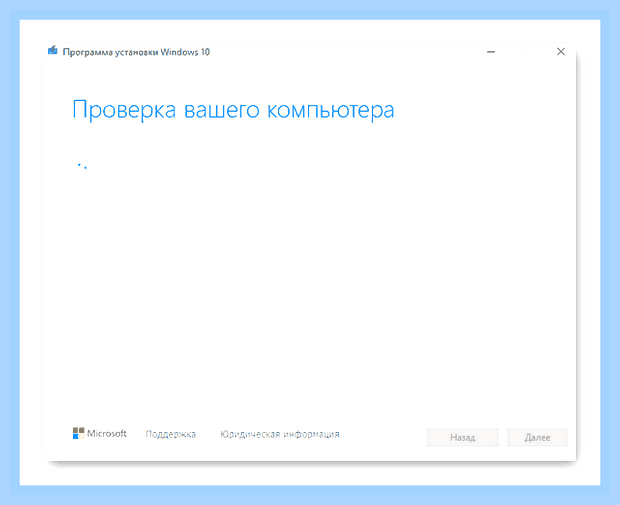Minimize the Windows 10 setup window
This screenshot has width=620, height=505.
pos(491,52)
